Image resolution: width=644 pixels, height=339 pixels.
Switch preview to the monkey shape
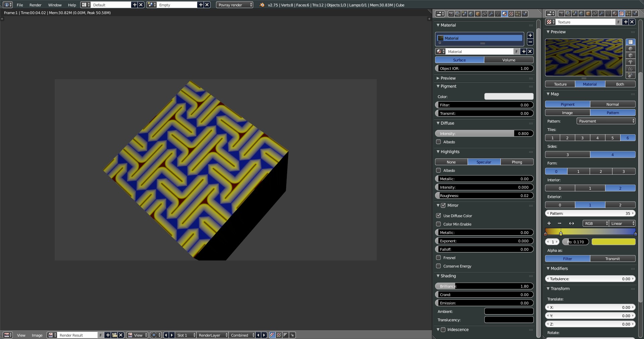[630, 62]
